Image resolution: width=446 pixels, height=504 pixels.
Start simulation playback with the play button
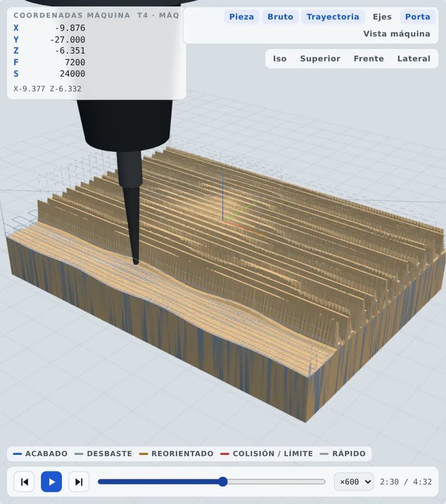click(52, 482)
